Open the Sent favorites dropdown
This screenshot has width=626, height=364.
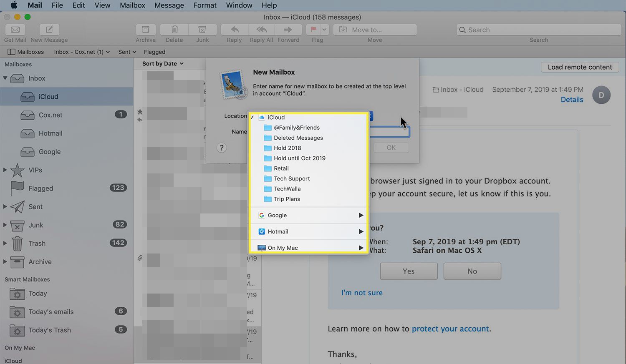(x=127, y=52)
